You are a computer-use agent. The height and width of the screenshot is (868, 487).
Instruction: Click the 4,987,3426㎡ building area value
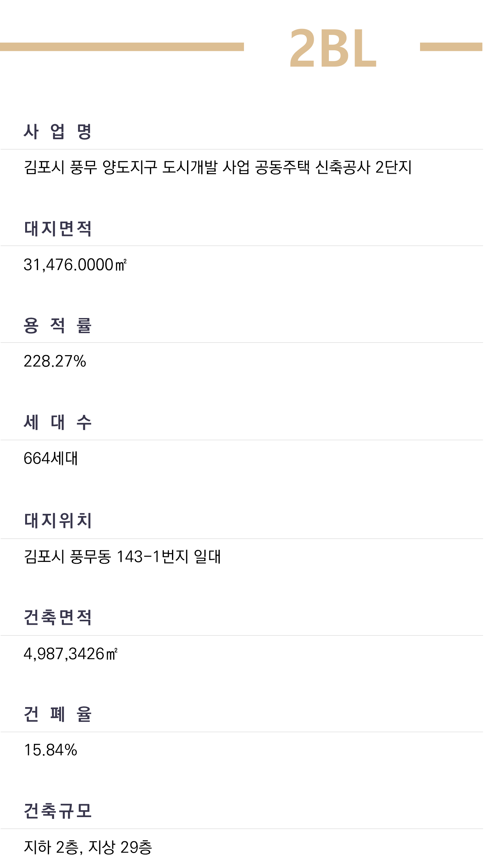click(x=70, y=654)
